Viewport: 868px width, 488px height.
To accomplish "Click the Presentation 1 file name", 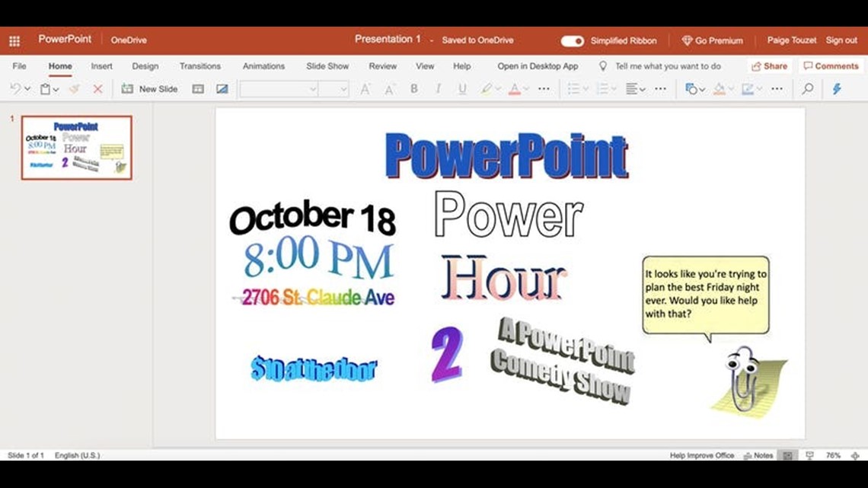I will click(x=388, y=40).
